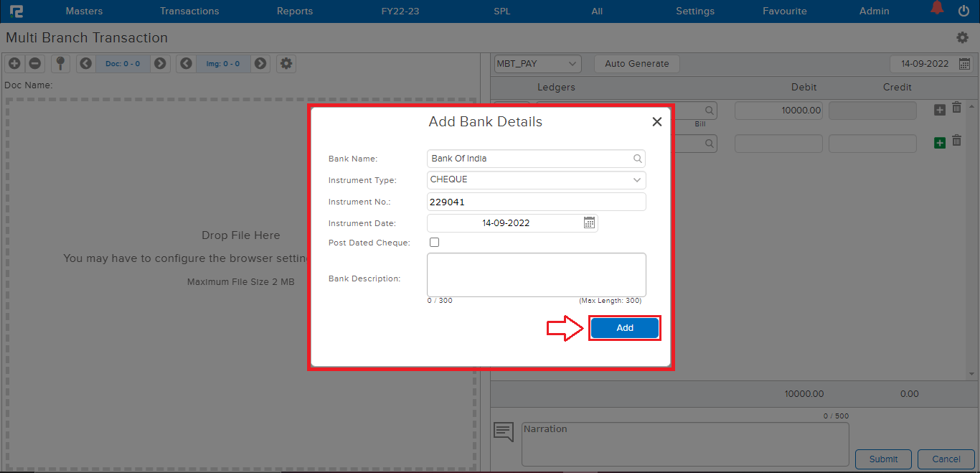Close the Add Bank Details dialog
980x473 pixels.
656,122
